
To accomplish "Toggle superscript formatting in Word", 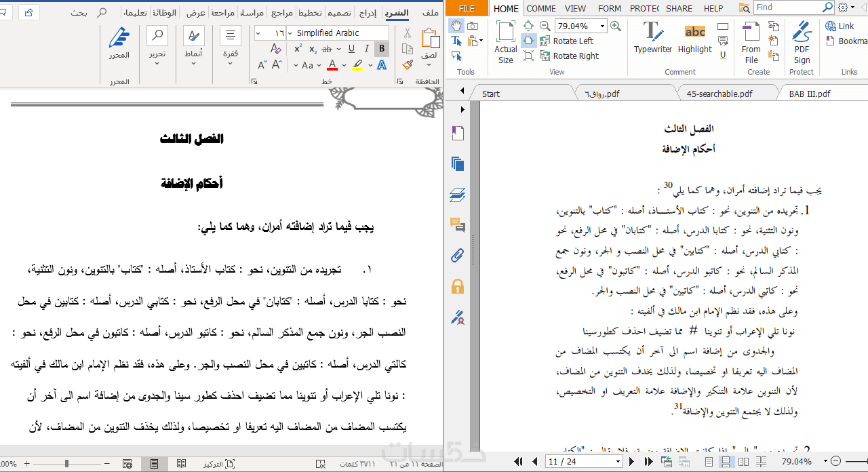I will pyautogui.click(x=297, y=49).
